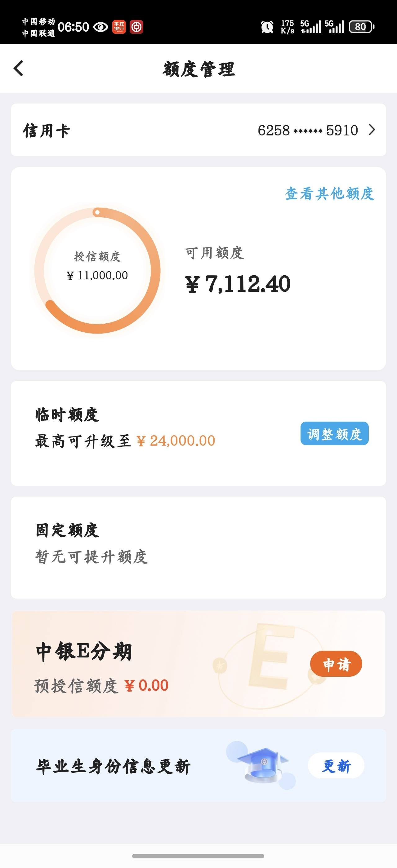
Task: Tap the 查看其他额度 link
Action: click(x=330, y=194)
